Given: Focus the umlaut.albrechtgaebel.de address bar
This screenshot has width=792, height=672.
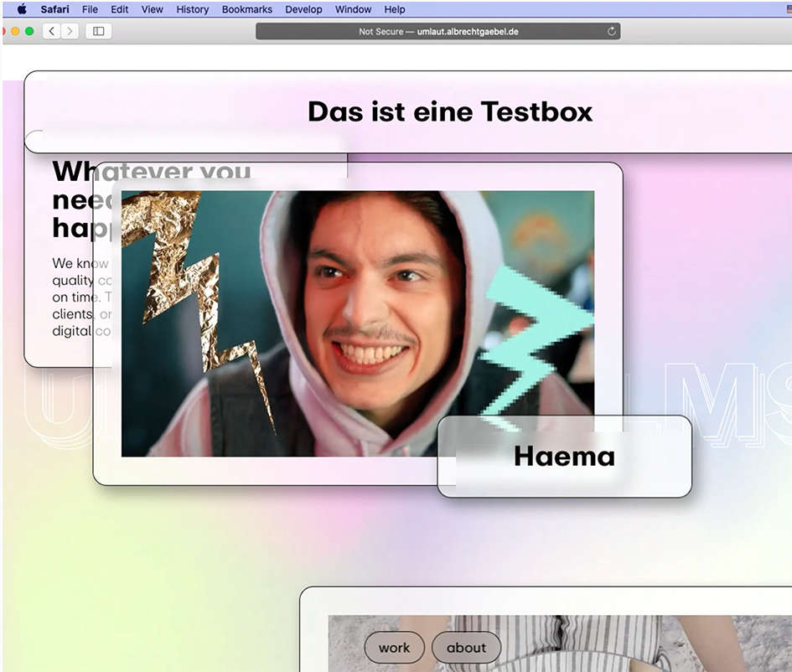Looking at the screenshot, I should (437, 31).
